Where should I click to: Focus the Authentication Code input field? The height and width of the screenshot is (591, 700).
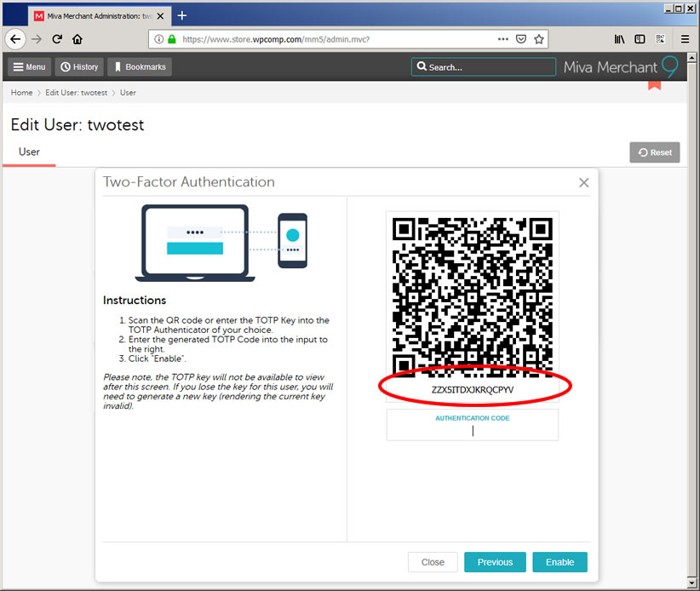pyautogui.click(x=473, y=430)
